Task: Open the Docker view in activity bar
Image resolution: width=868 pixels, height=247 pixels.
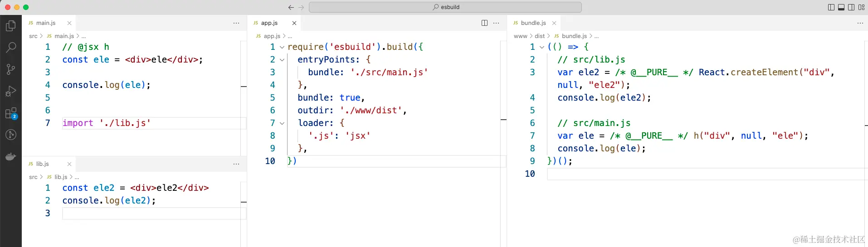Action: click(x=11, y=157)
